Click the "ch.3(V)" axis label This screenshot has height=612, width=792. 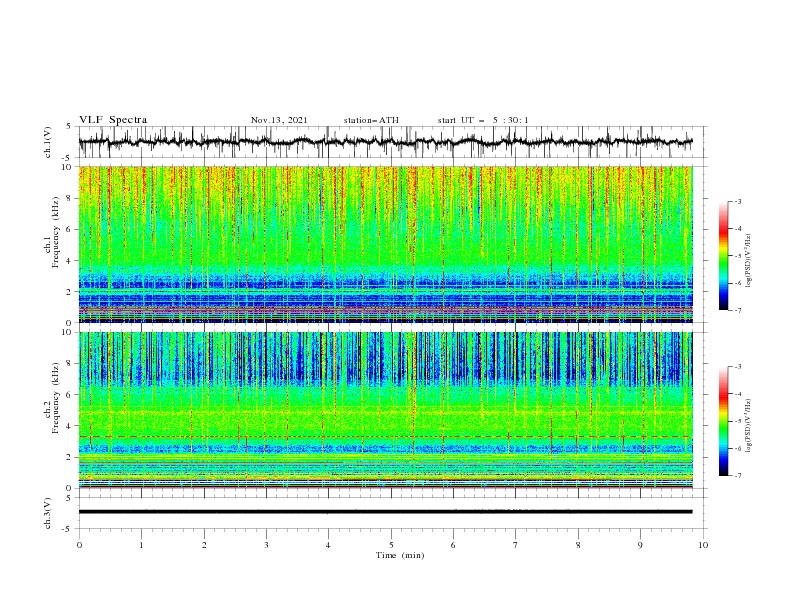pos(48,513)
